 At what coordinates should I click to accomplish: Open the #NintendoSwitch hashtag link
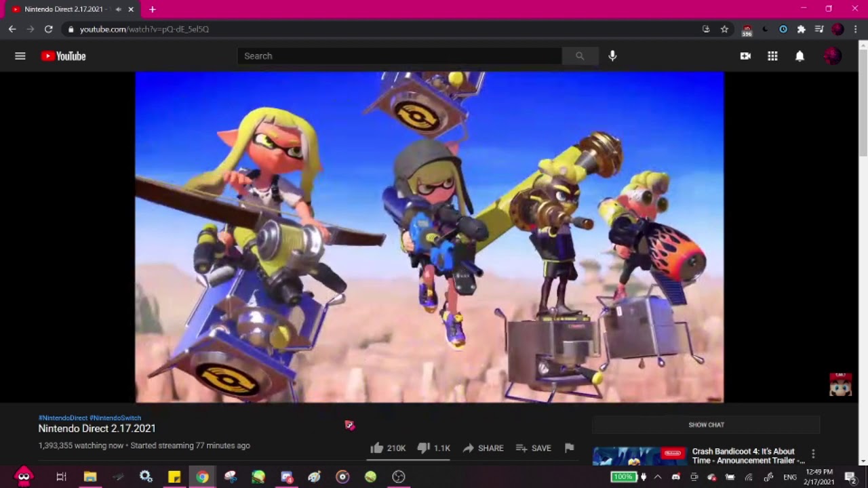point(115,418)
